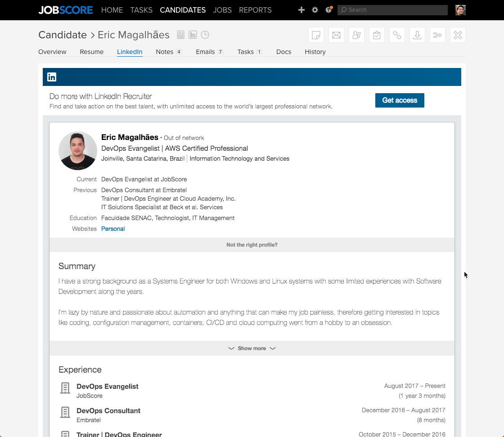
Task: Click the Personal website link
Action: coord(113,229)
